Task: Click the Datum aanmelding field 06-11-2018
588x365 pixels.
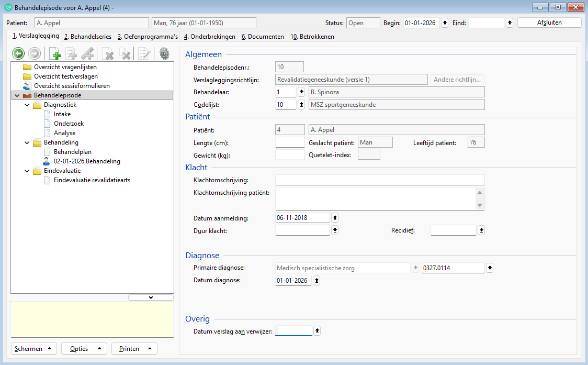Action: [x=302, y=217]
